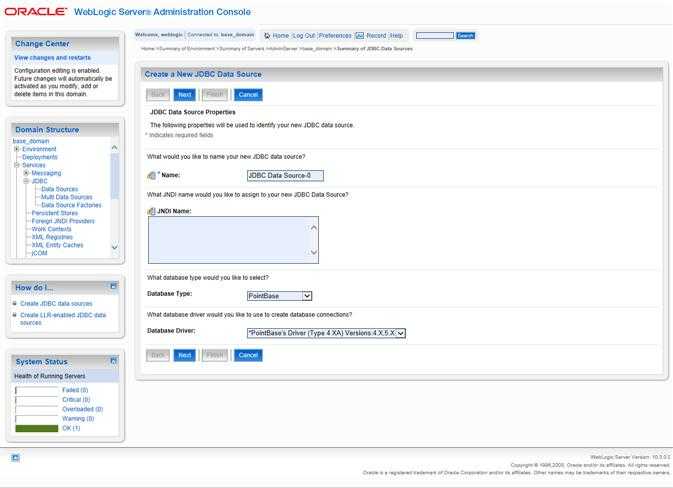Click the search input field
This screenshot has width=673, height=488.
[435, 36]
